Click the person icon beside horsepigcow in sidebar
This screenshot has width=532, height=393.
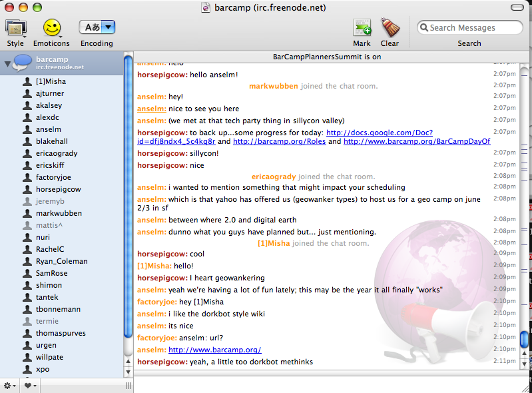click(x=27, y=189)
